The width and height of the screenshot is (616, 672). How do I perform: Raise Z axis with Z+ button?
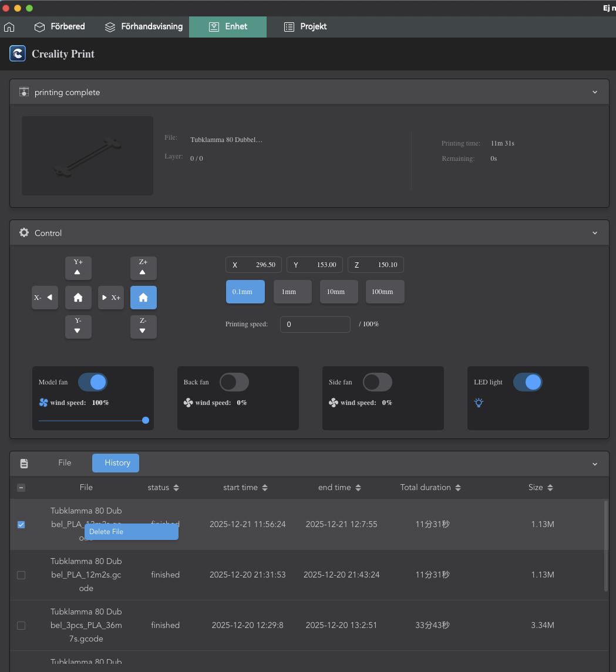(x=143, y=268)
